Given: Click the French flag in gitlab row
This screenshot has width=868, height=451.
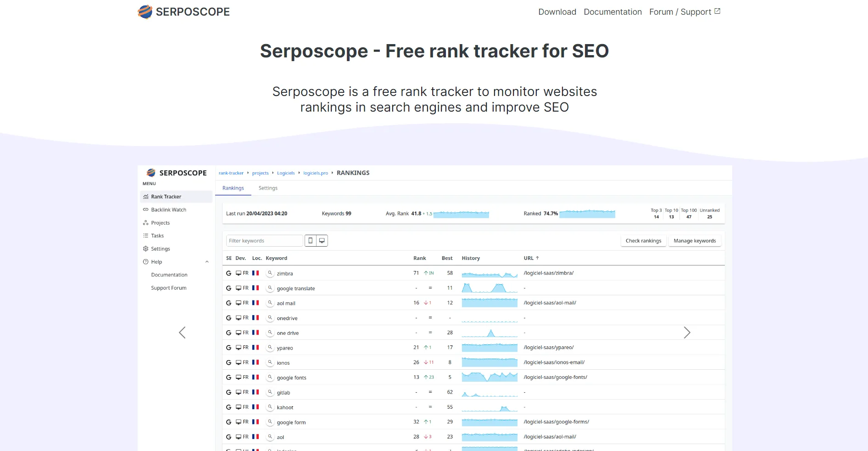Looking at the screenshot, I should (256, 392).
